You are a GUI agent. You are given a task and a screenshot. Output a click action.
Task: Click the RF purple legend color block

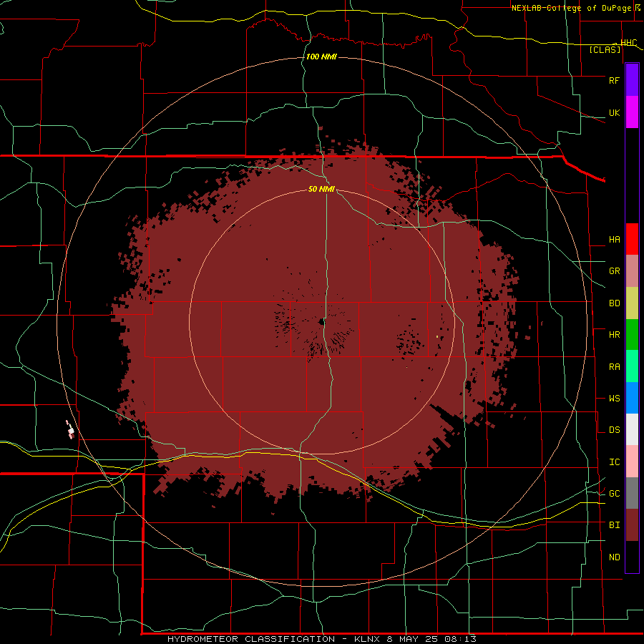(x=632, y=79)
